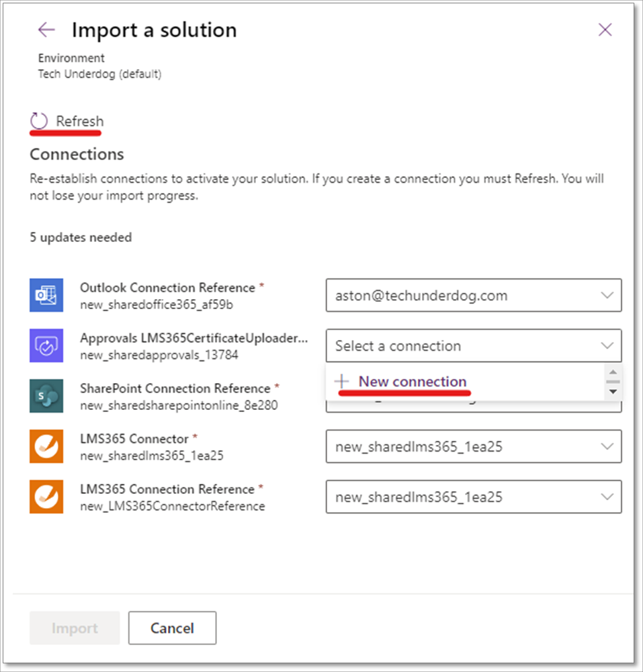This screenshot has height=672, width=643.
Task: Click the SharePoint connector icon
Action: coord(46,396)
